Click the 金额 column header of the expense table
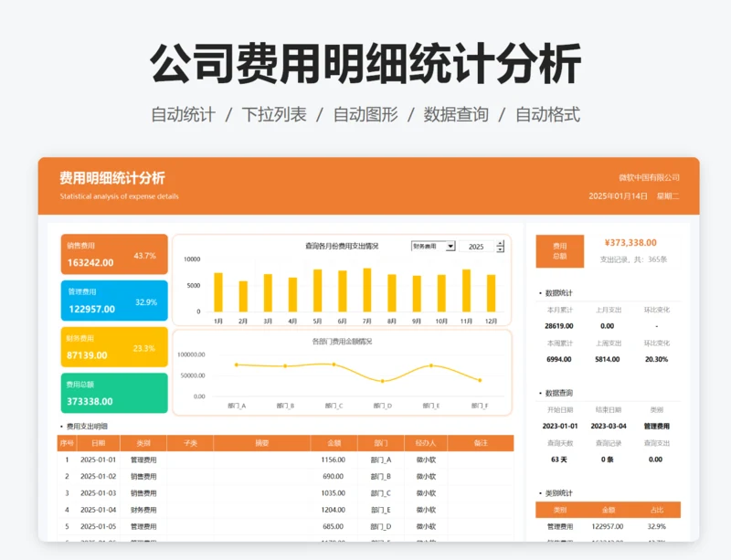This screenshot has width=731, height=560. (334, 443)
